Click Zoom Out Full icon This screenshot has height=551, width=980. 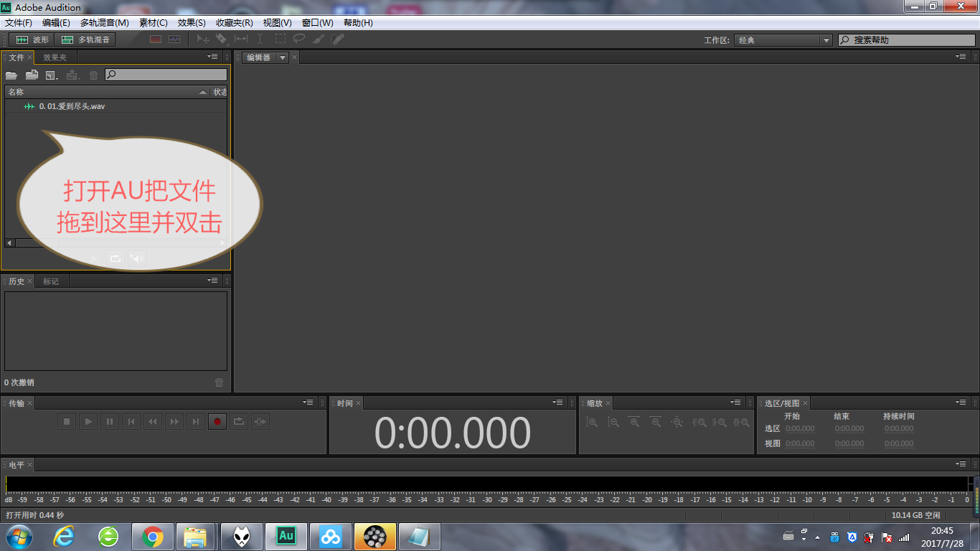coord(677,423)
